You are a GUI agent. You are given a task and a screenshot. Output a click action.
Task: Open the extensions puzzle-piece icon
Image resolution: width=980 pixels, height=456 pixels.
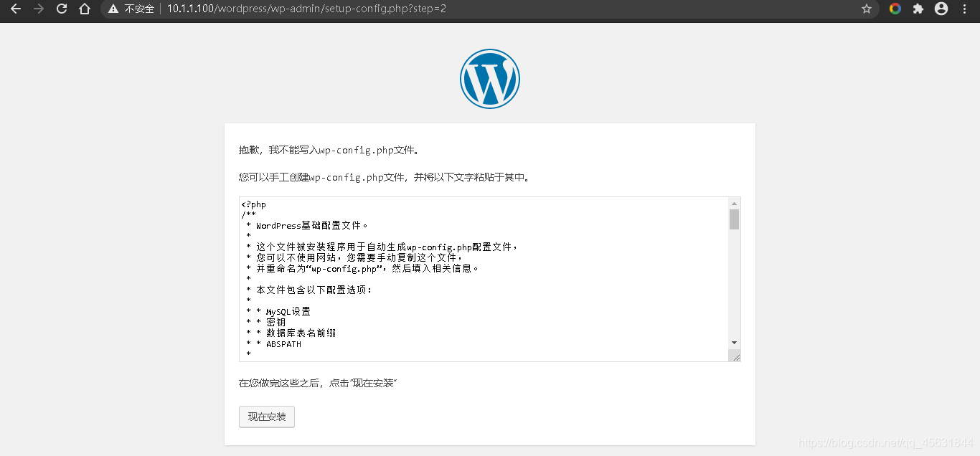[918, 9]
